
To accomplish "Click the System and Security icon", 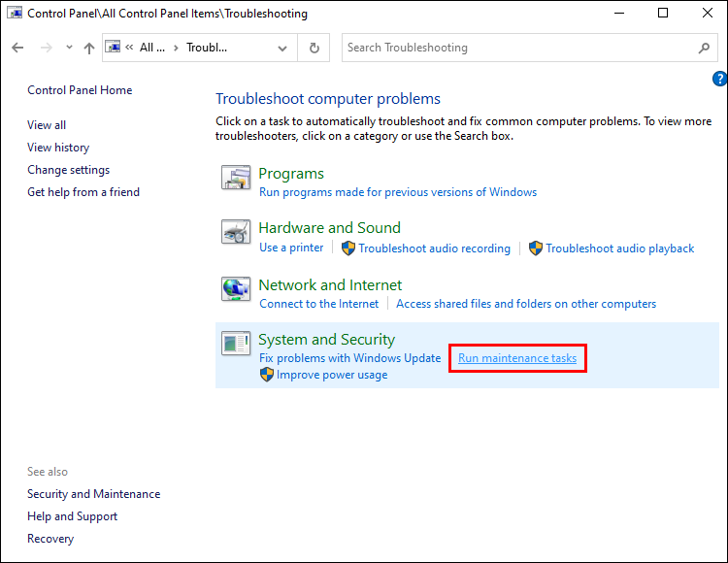I will click(237, 343).
